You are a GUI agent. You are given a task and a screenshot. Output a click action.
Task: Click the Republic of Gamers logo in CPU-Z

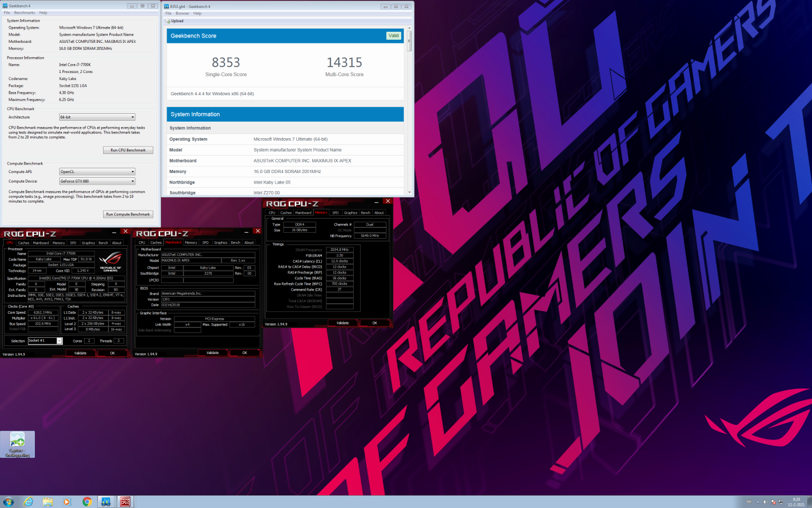pos(110,261)
